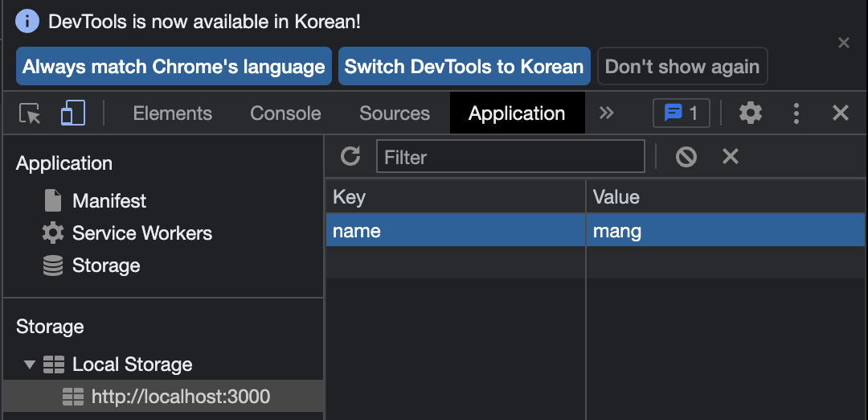Collapse the Local Storage tree node
This screenshot has width=868, height=420.
[30, 364]
